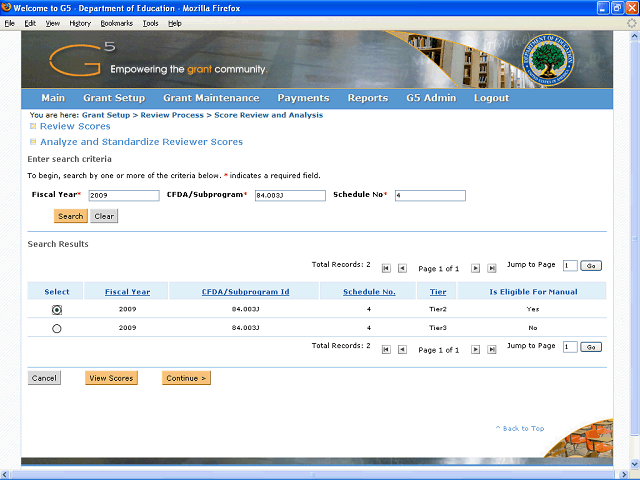Go to next page in bottom pagination
640x480 pixels.
(x=476, y=349)
